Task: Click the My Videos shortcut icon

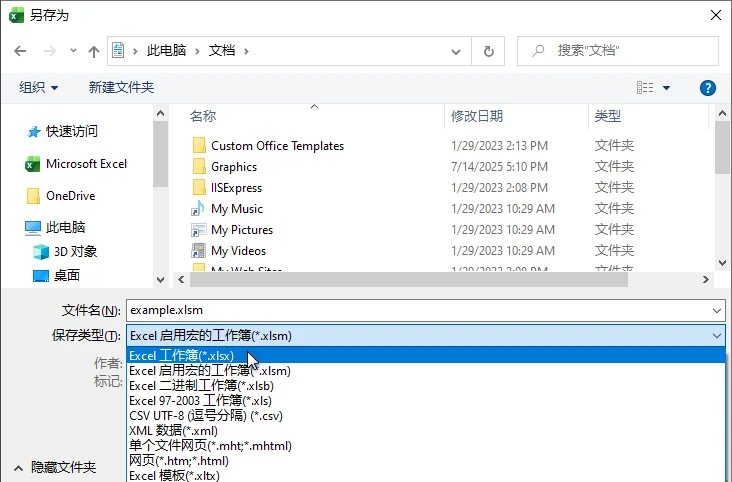Action: 198,251
